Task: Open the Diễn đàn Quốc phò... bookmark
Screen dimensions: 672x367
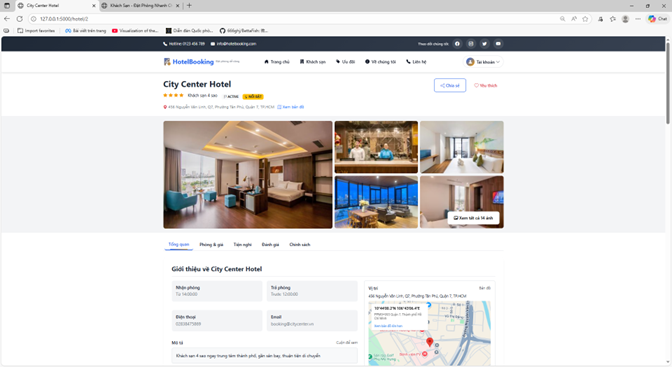Action: [189, 30]
